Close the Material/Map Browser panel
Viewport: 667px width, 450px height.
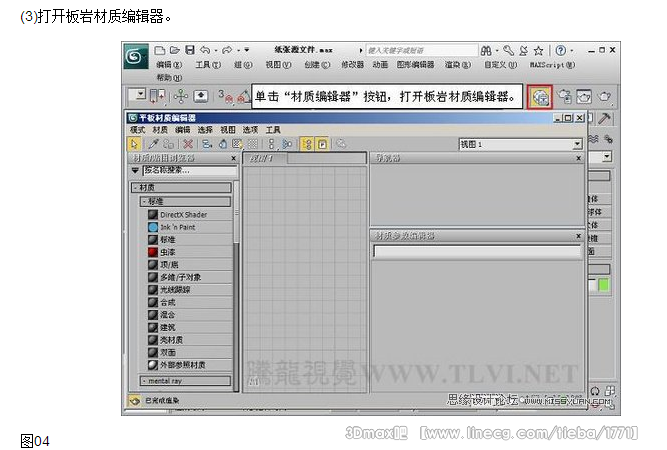234,158
